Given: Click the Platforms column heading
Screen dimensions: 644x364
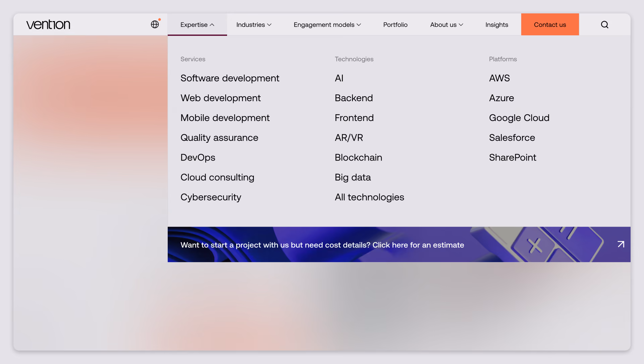Looking at the screenshot, I should [502, 59].
